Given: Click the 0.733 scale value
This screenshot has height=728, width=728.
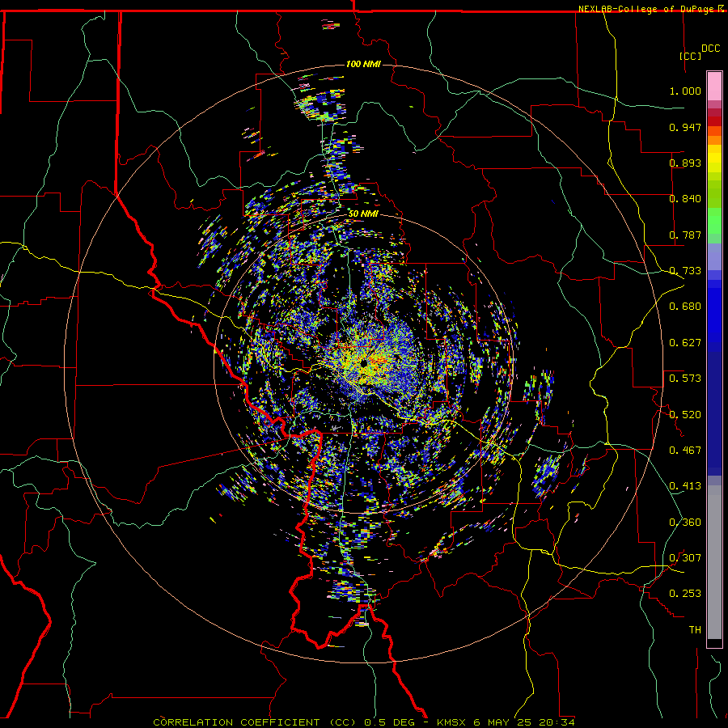Looking at the screenshot, I should tap(685, 271).
